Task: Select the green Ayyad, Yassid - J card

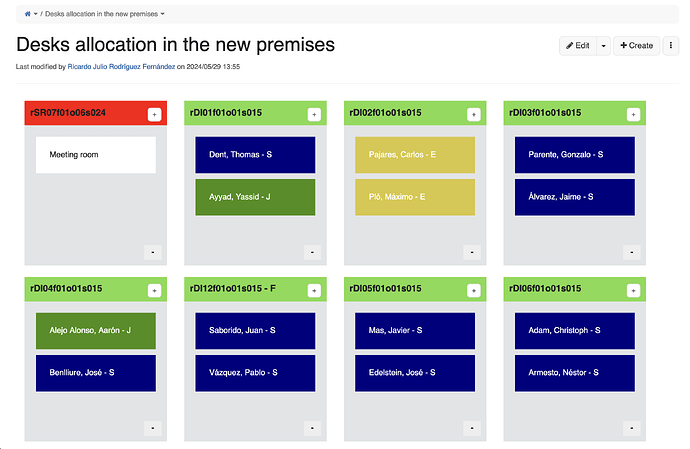Action: (x=255, y=197)
